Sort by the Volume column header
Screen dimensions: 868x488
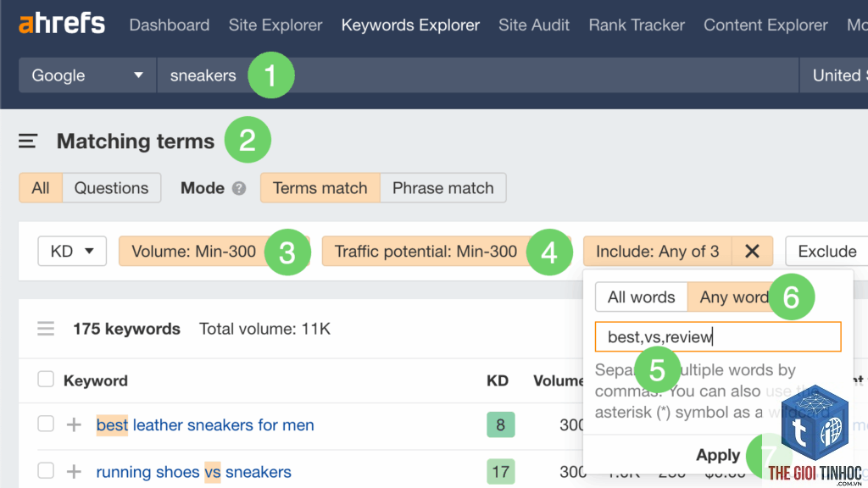[x=558, y=380]
